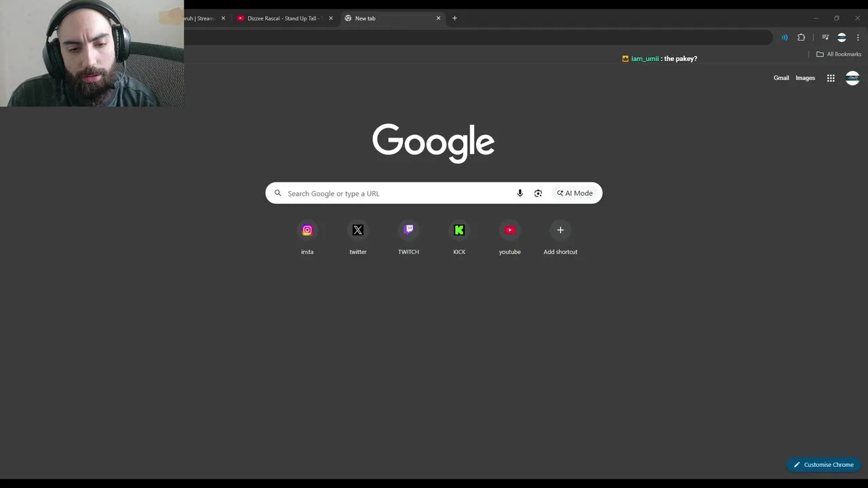Open the media controls toolbar icon
The image size is (868, 488).
(825, 37)
